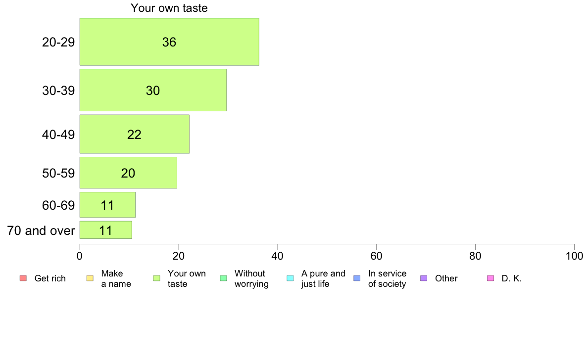
Task: Select the 20-29 bar showing 36
Action: [169, 42]
